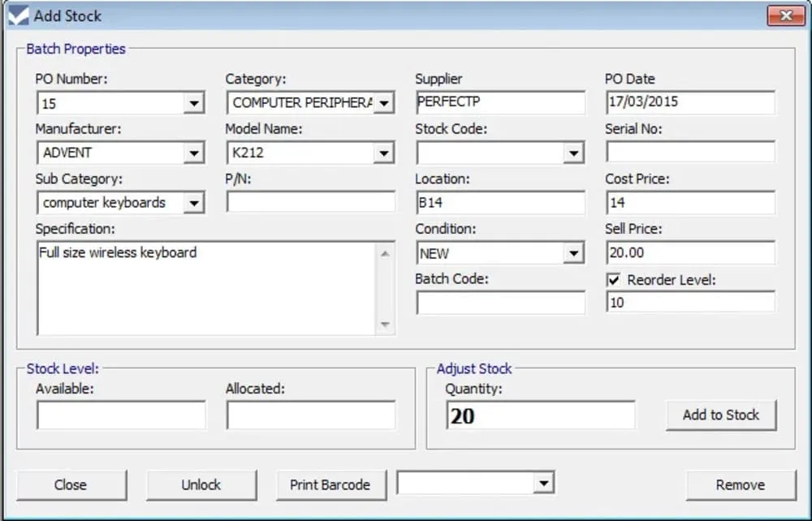Expand the Model Name dropdown
812x521 pixels.
[x=383, y=153]
